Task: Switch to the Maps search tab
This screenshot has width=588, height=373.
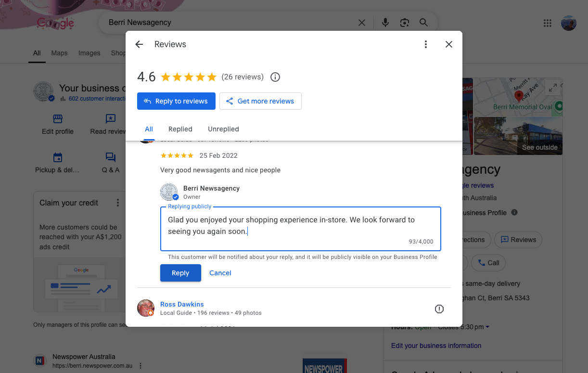Action: 59,53
